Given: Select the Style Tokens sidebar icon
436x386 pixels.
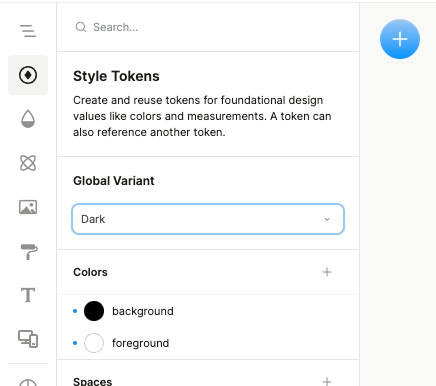Looking at the screenshot, I should coord(28,75).
